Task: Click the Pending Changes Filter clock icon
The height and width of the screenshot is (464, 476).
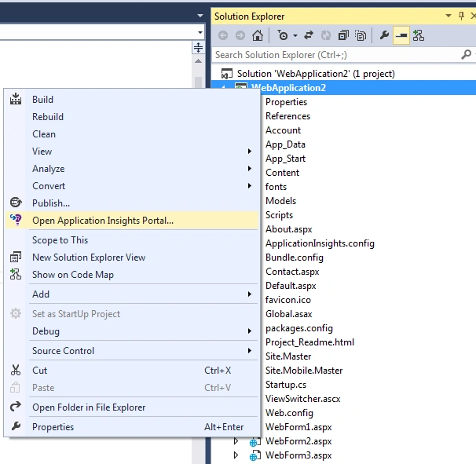Action: (x=283, y=35)
